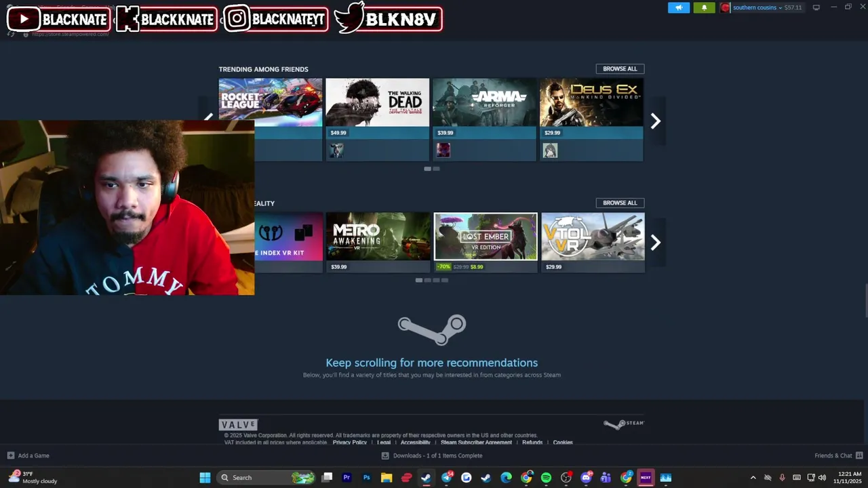
Task: Open Steam announcements megaphone button
Action: [x=679, y=7]
